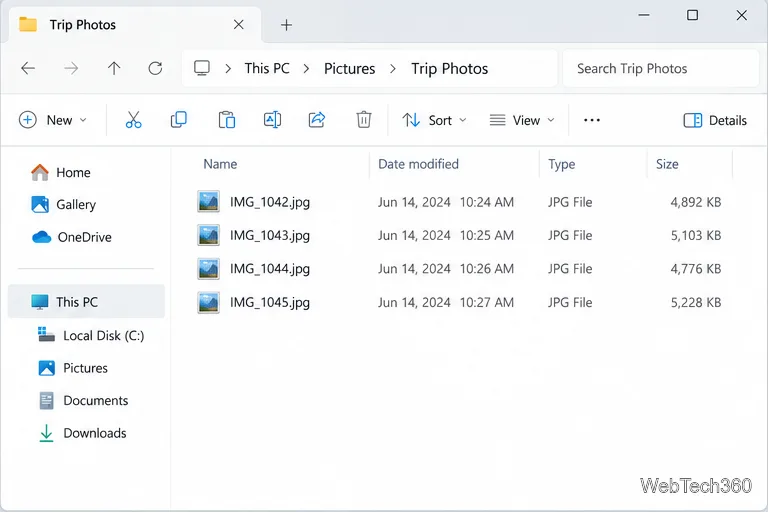Image resolution: width=768 pixels, height=512 pixels.
Task: Open a new tab with plus icon
Action: (x=287, y=25)
